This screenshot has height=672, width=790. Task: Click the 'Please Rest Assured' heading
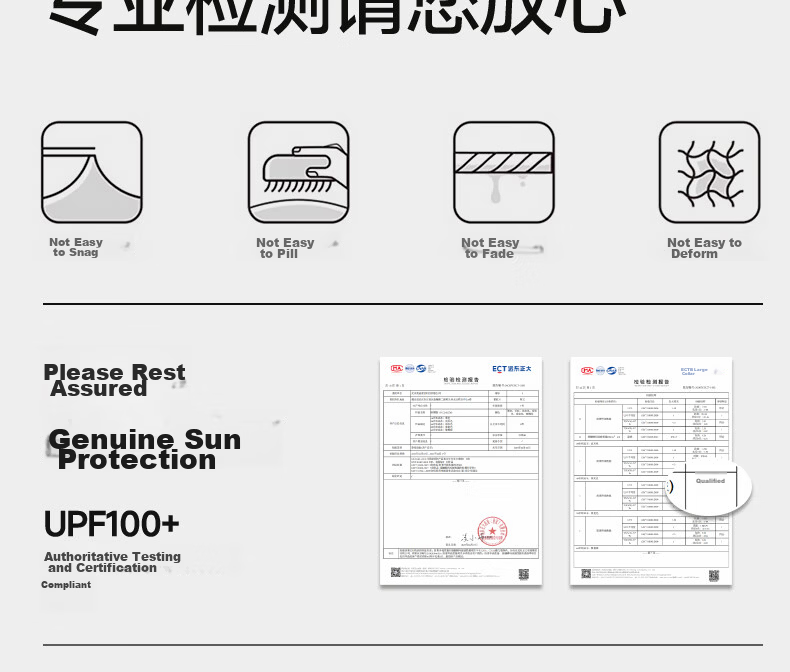114,380
